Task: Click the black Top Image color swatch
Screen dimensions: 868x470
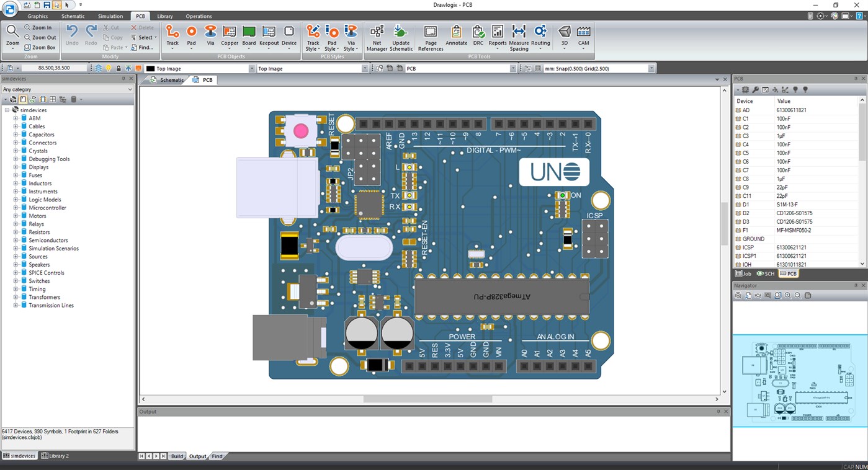Action: pyautogui.click(x=150, y=68)
